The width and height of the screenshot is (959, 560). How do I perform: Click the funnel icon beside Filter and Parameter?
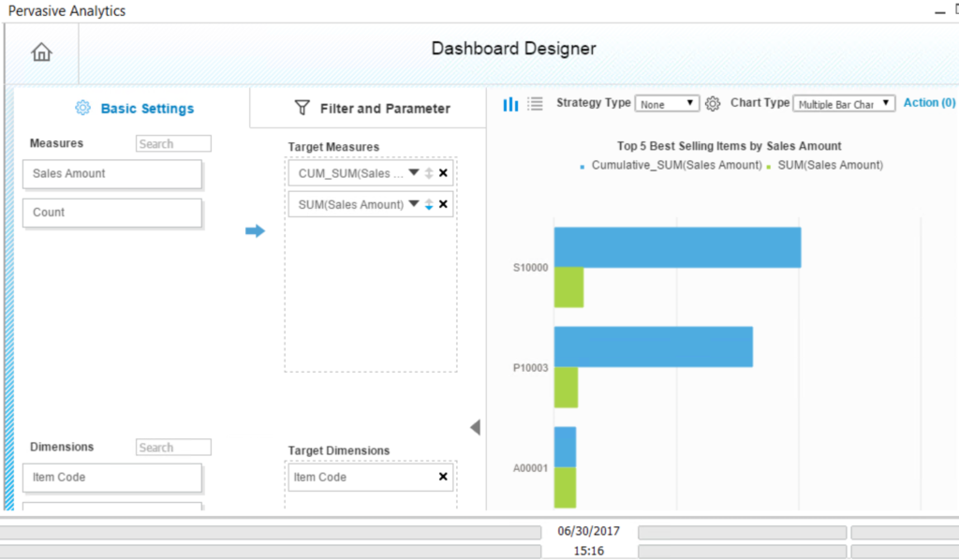(302, 108)
